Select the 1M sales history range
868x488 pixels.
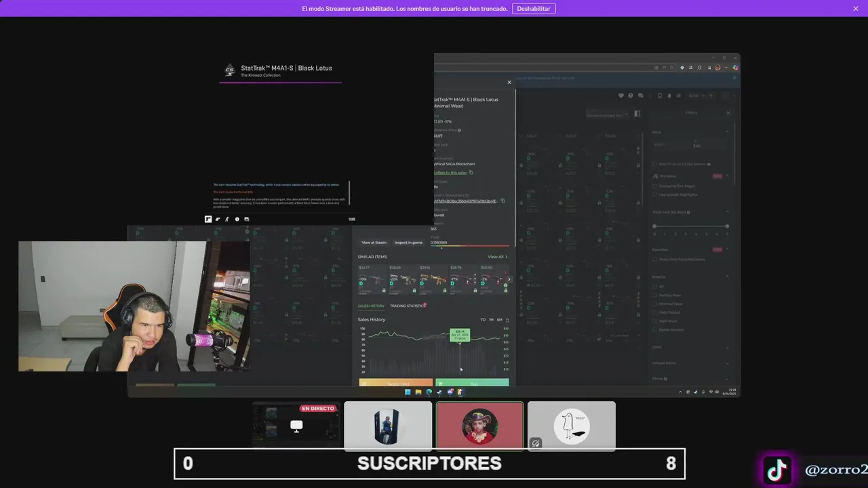tap(491, 320)
